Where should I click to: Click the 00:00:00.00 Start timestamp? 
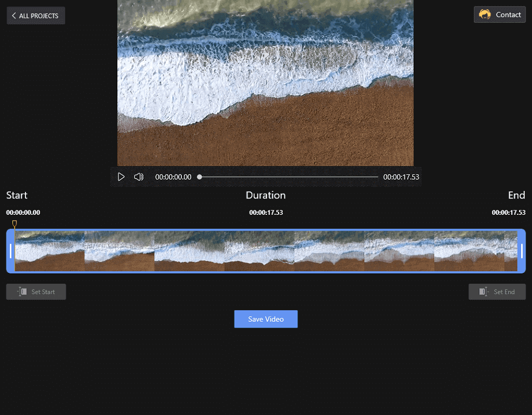(x=23, y=212)
